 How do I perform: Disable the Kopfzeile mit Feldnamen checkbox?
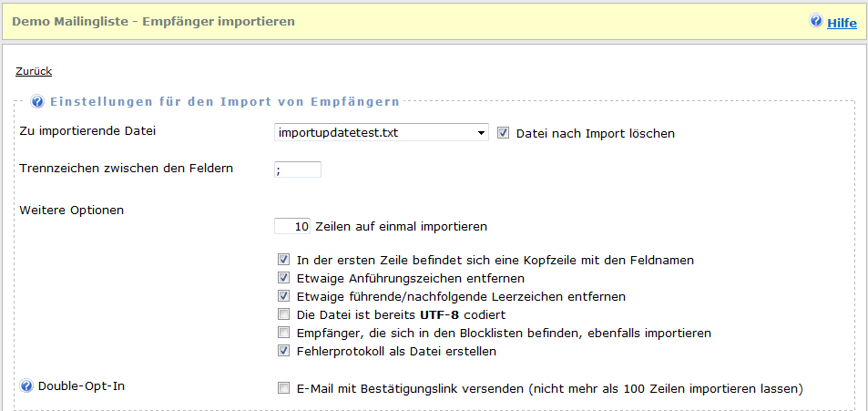click(x=284, y=260)
